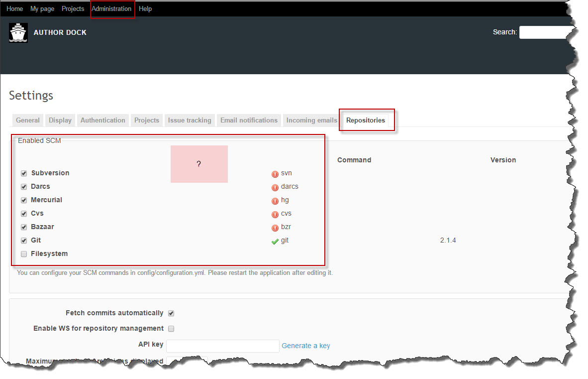Click the API key label
Viewport: 588px width, 379px height.
(151, 345)
